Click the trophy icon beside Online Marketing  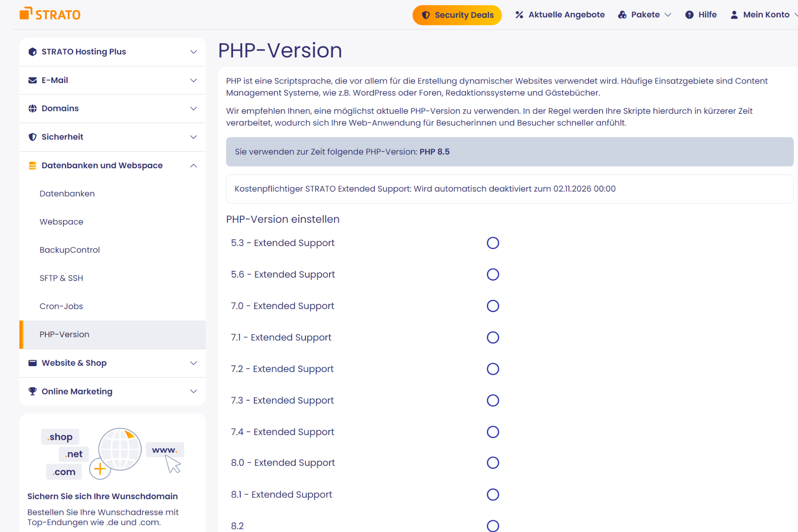(x=32, y=391)
